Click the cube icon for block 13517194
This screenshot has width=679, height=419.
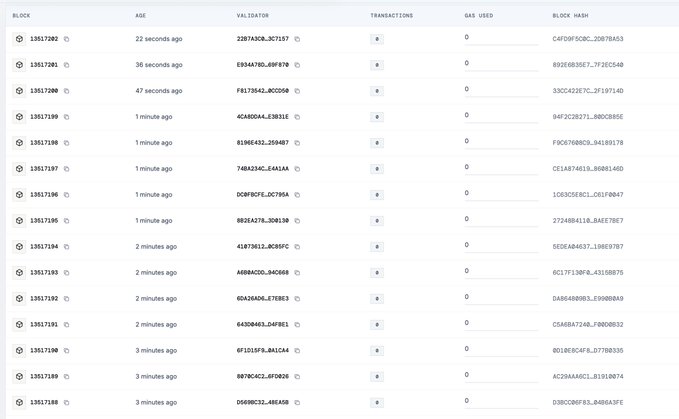point(19,247)
